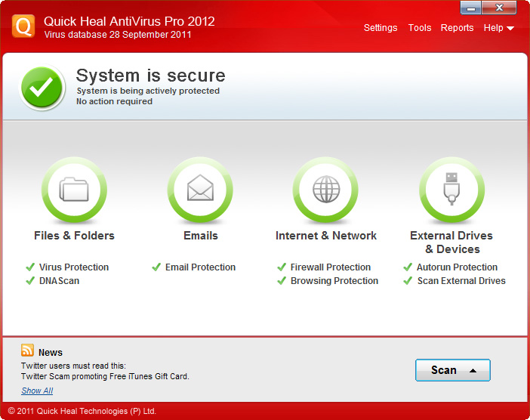Click the Virus database date text
The height and width of the screenshot is (420, 530).
click(x=118, y=35)
